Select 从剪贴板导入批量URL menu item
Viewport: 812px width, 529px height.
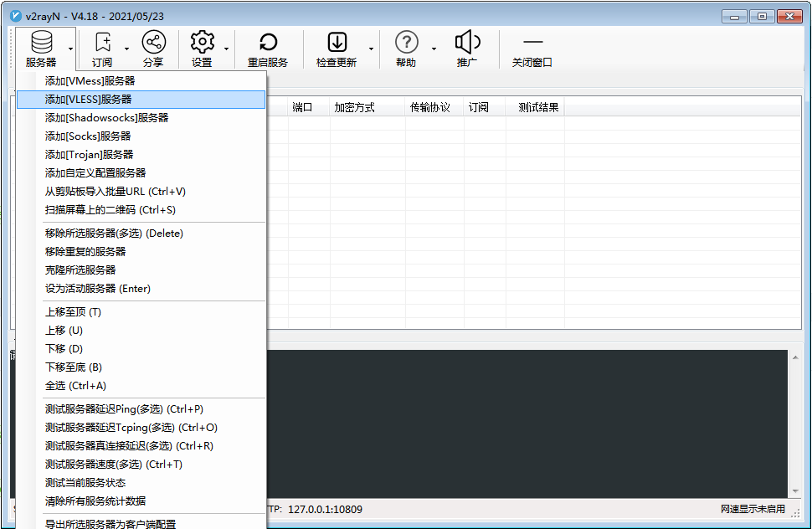tap(141, 192)
